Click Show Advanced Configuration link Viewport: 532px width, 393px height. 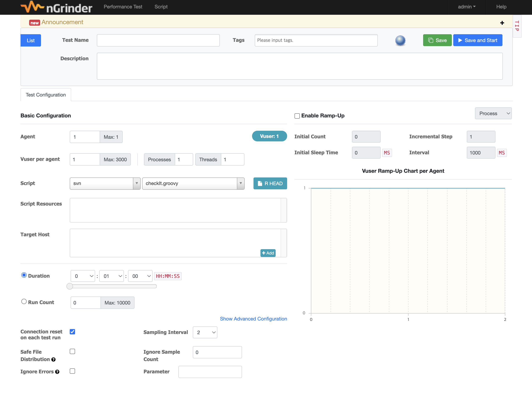tap(253, 319)
